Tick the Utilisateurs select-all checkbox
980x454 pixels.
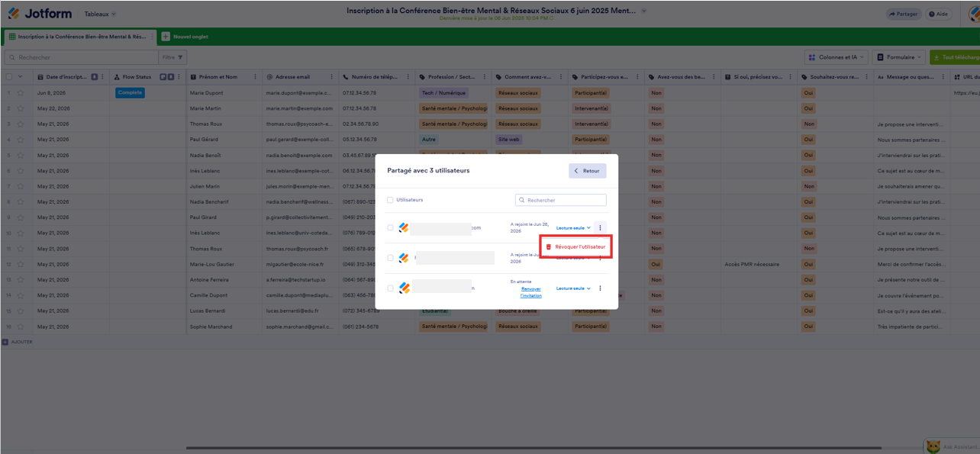[391, 200]
